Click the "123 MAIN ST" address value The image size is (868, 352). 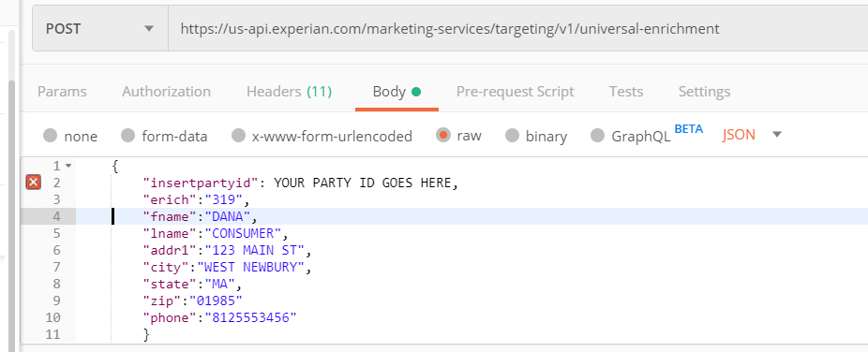tap(255, 250)
